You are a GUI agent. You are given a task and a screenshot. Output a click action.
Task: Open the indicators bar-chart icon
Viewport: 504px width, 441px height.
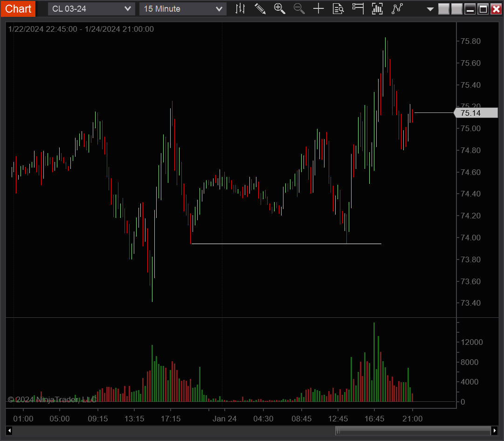click(377, 9)
